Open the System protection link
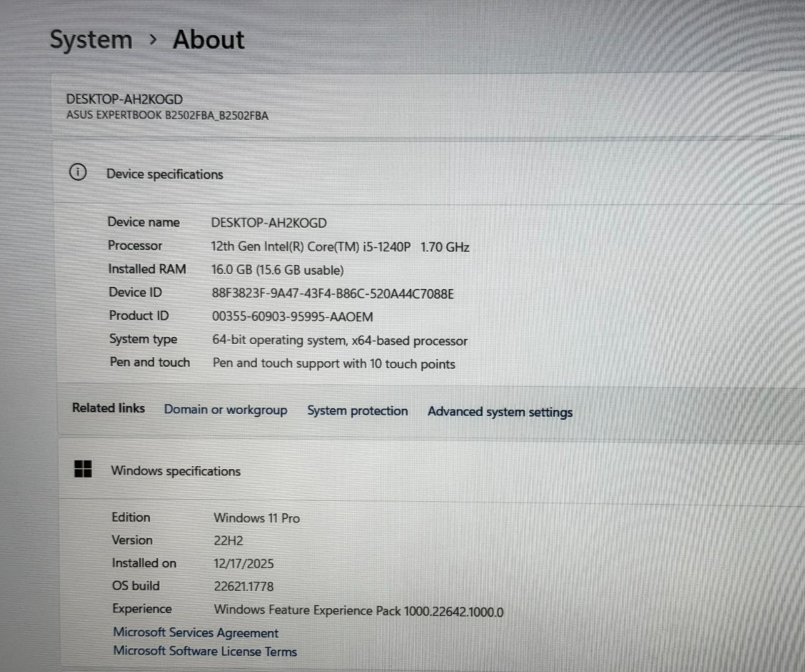 pos(358,411)
